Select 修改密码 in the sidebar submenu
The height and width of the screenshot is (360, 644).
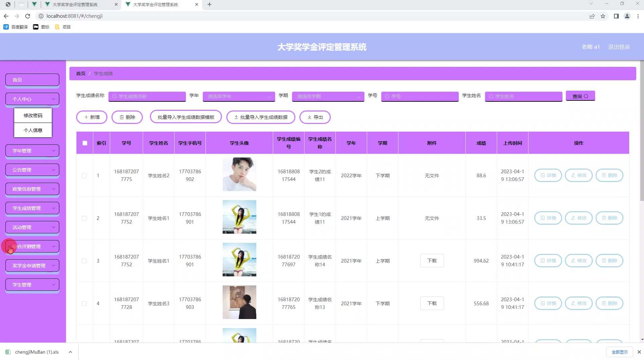[33, 116]
